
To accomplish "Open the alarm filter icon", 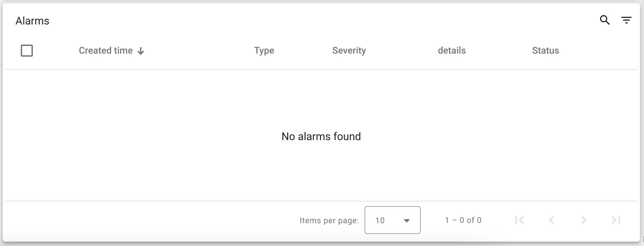I will click(626, 20).
